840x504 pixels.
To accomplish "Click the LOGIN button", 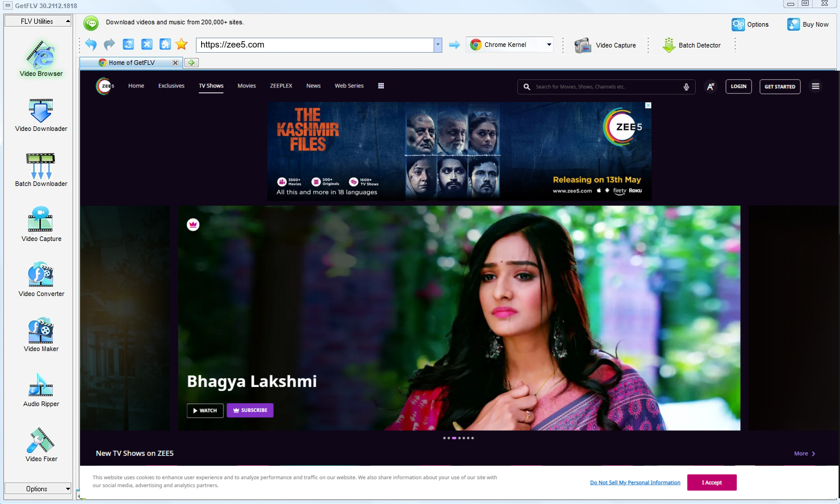I will (x=739, y=86).
